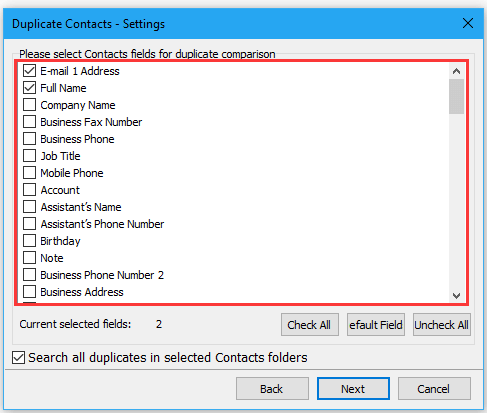Tick the Account checkbox
The height and width of the screenshot is (413, 487).
[29, 190]
